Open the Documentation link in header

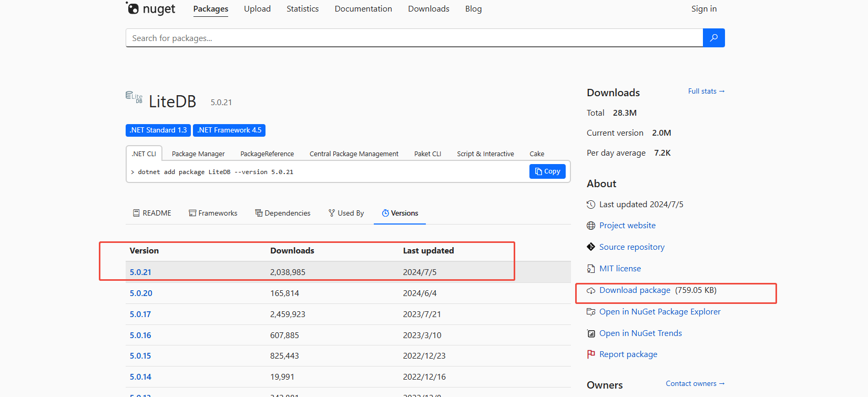pos(363,9)
